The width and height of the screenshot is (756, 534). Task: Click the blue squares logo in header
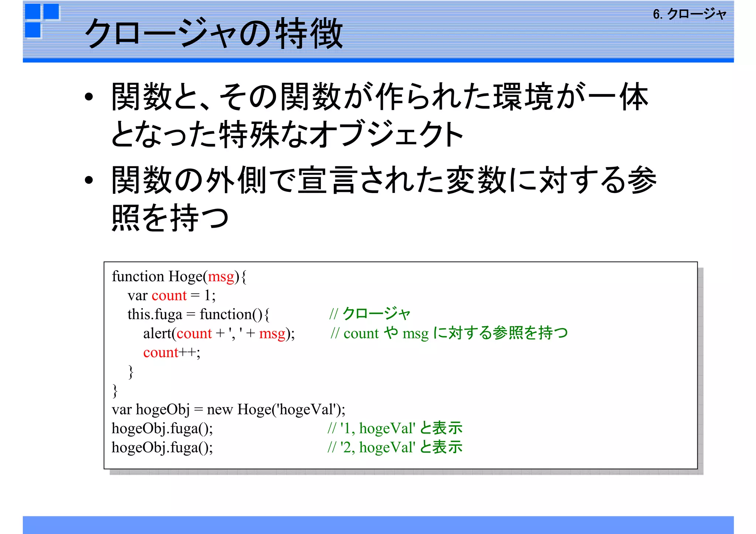[x=42, y=21]
